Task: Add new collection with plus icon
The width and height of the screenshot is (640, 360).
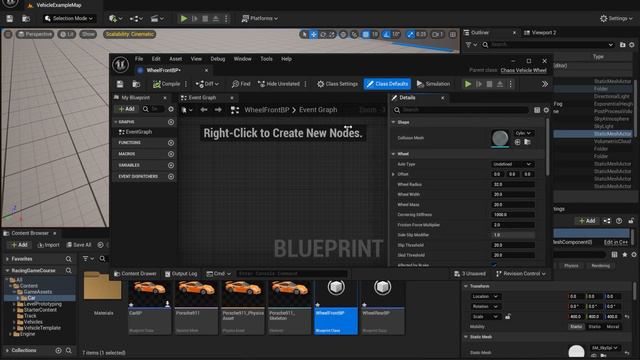Action: pos(58,350)
